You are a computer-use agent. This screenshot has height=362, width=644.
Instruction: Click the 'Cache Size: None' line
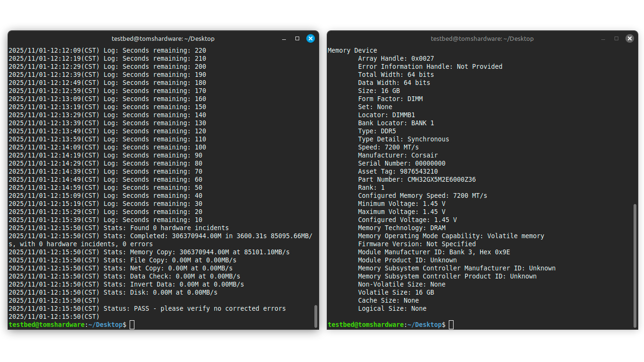pos(388,300)
